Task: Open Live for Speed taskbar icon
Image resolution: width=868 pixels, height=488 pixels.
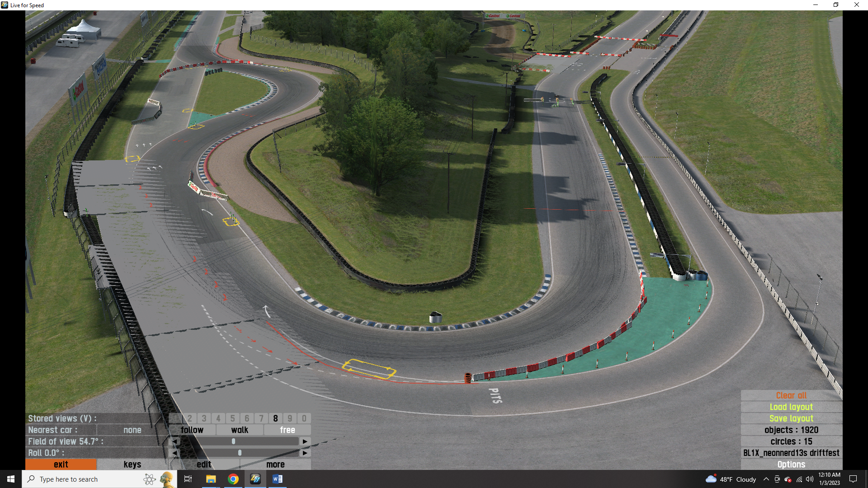Action: [x=255, y=479]
